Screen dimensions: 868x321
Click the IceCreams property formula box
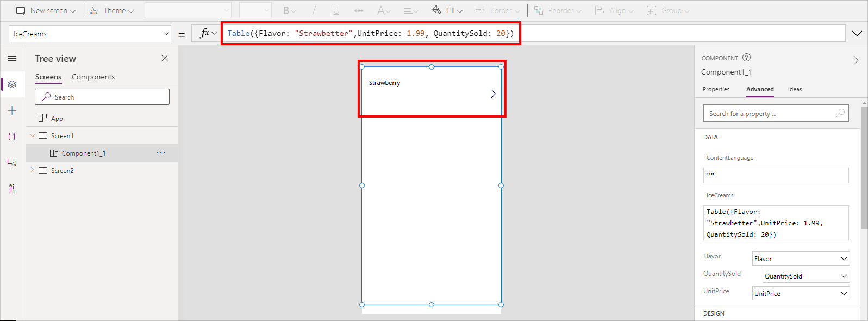click(x=776, y=223)
